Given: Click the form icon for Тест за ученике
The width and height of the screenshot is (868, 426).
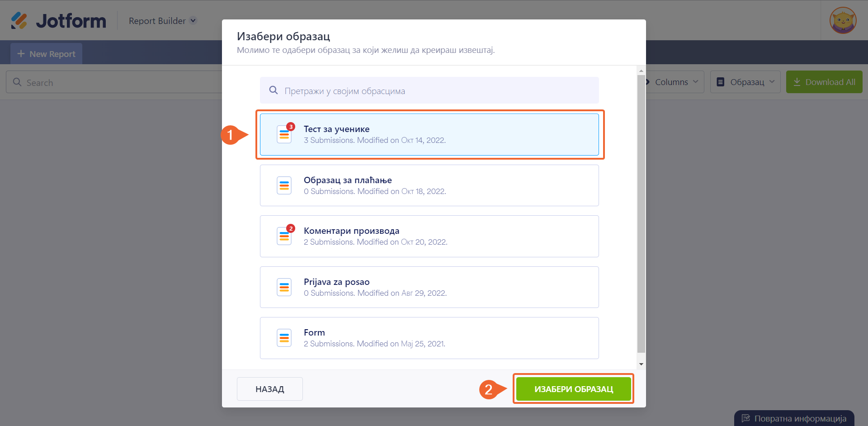Looking at the screenshot, I should tap(284, 134).
